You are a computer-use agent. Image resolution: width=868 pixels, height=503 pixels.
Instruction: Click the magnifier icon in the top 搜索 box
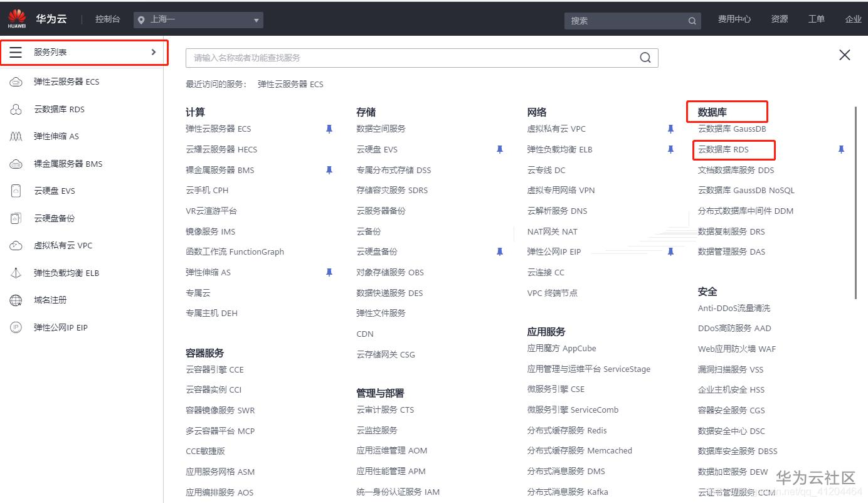pos(692,21)
